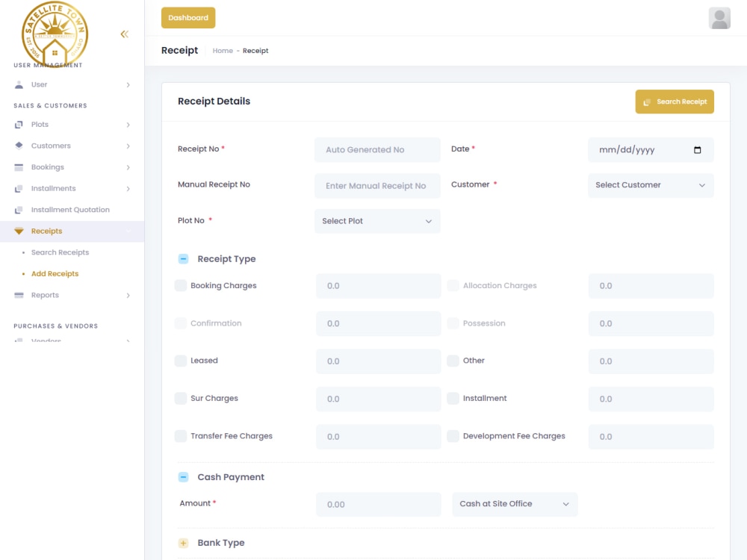Click the Auto Generated No field
The height and width of the screenshot is (560, 747).
point(377,150)
